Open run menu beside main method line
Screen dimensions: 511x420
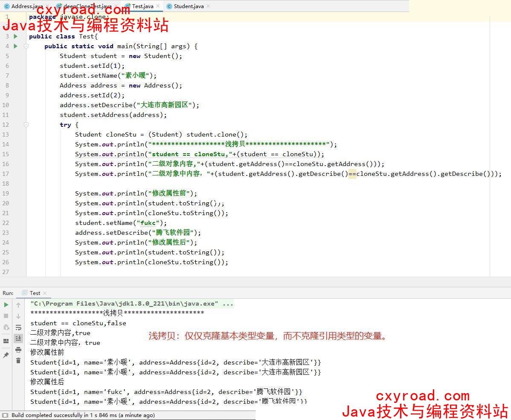coord(16,46)
